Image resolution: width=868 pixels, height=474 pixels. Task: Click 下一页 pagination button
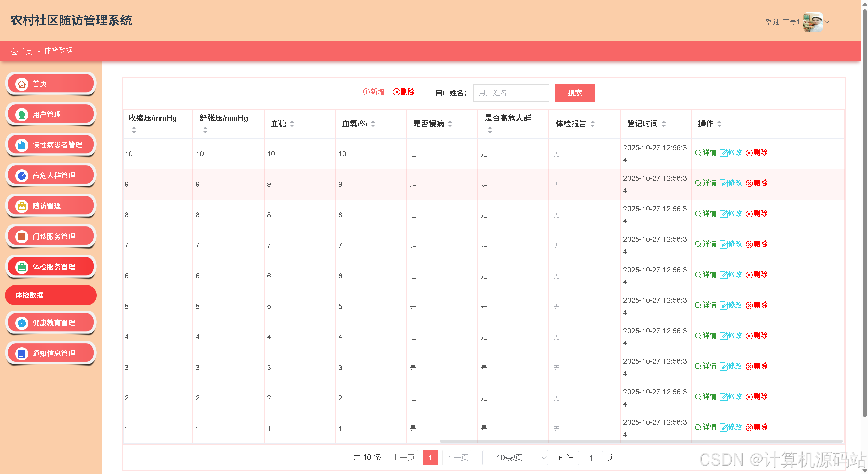[457, 458]
